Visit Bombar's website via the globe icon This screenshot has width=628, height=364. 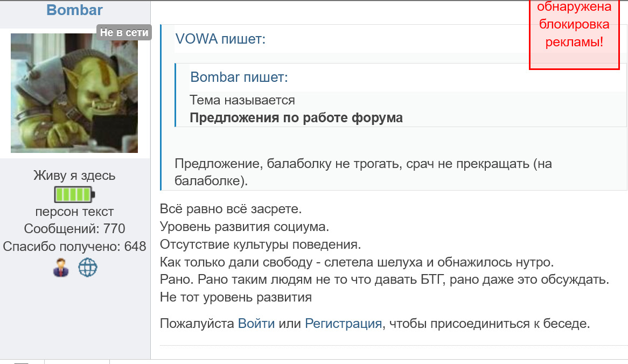pos(88,267)
